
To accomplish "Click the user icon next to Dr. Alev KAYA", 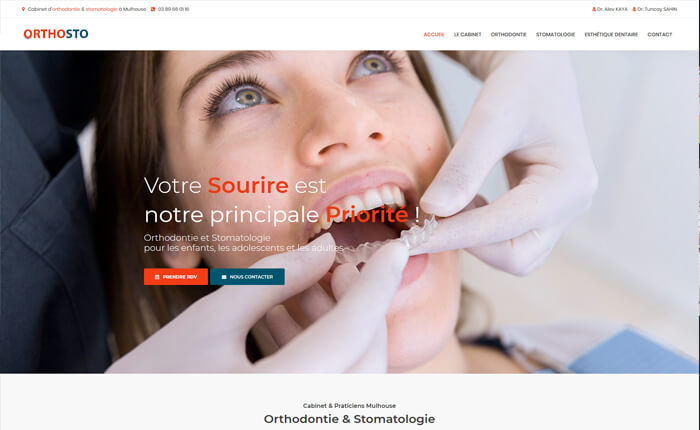I will [594, 9].
